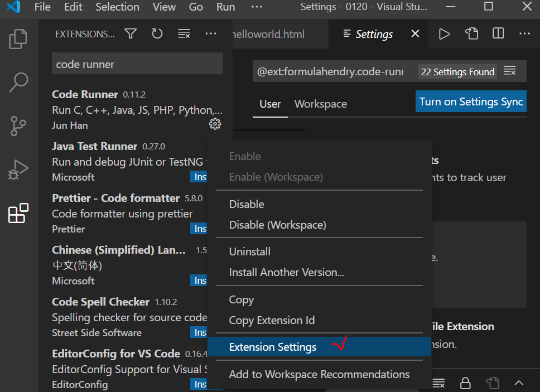
Task: Open the Run menu
Action: (225, 7)
